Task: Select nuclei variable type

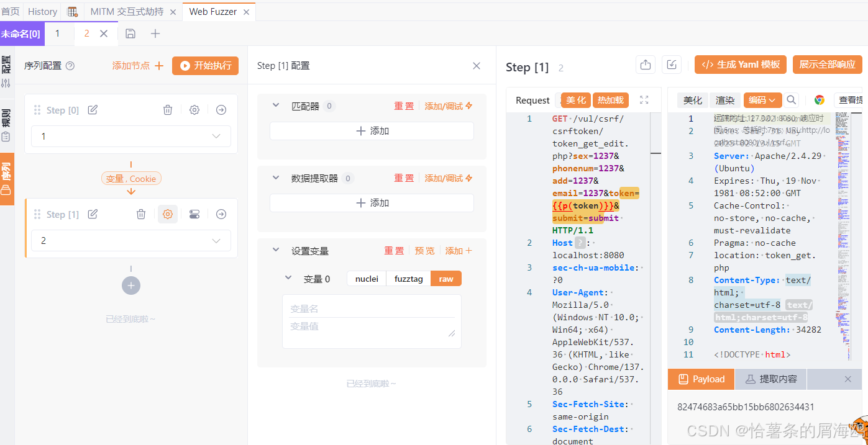Action: click(367, 279)
